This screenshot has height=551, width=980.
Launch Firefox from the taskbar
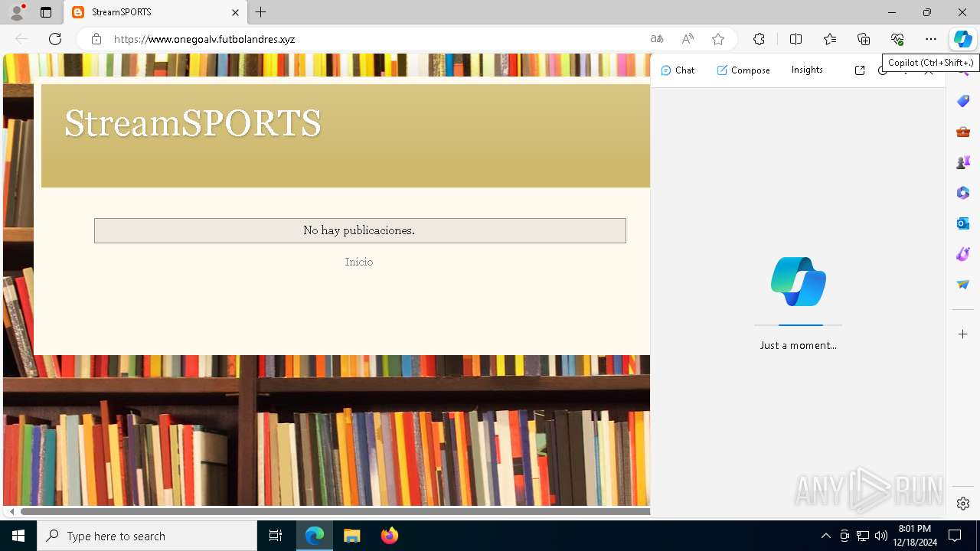pos(390,536)
